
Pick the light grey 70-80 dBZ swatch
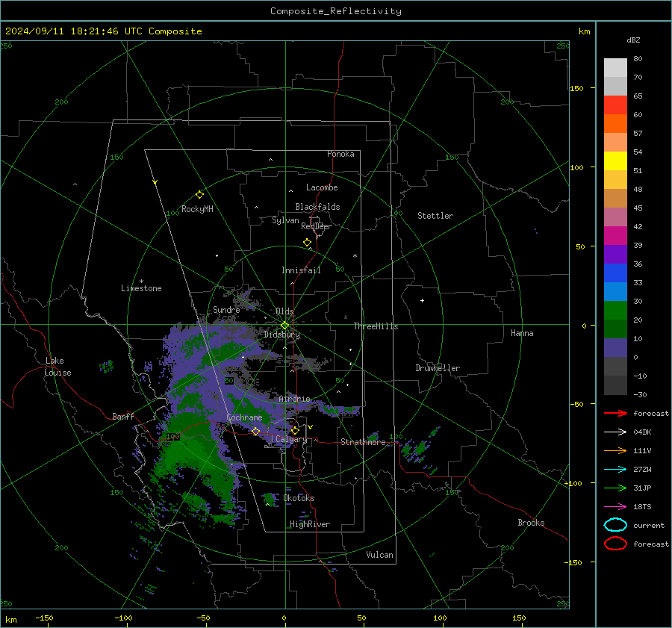point(615,68)
